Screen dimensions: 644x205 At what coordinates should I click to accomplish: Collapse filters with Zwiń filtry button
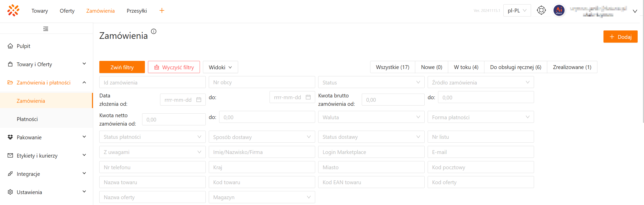[122, 67]
